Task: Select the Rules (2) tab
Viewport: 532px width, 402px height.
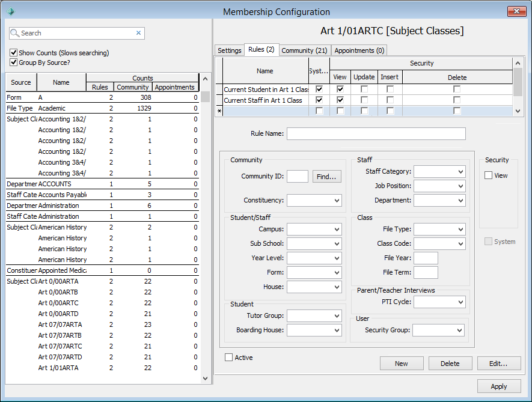Action: click(261, 49)
